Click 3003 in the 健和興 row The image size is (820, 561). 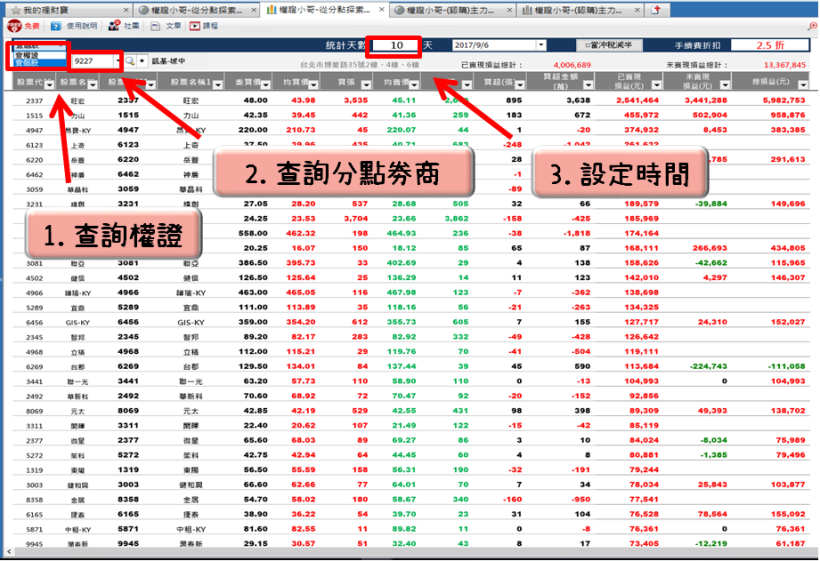[x=35, y=485]
